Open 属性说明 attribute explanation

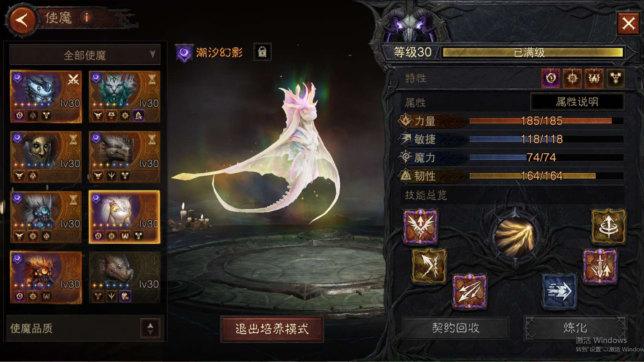coord(577,102)
